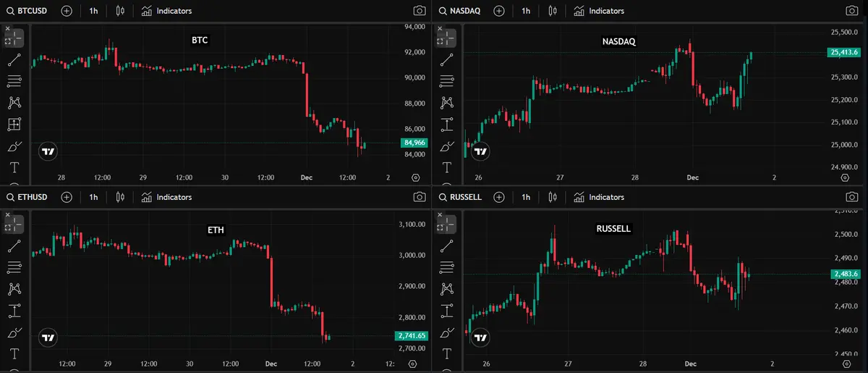Open the ETHUSD symbol search
This screenshot has width=868, height=373.
pyautogui.click(x=27, y=197)
